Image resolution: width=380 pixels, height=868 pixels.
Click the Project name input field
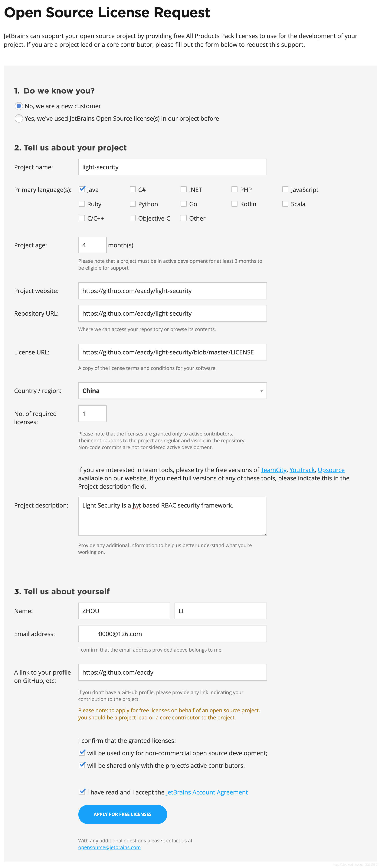pos(172,167)
